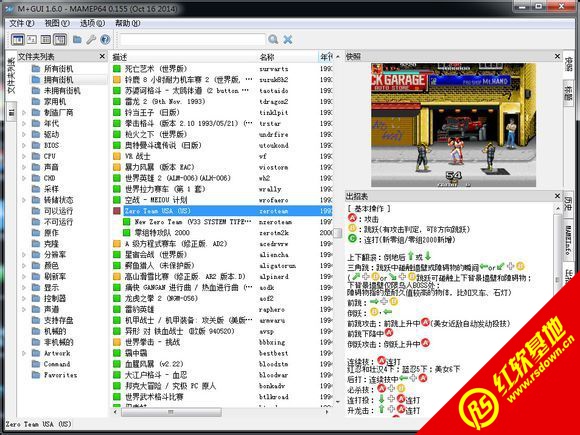The image size is (580, 435).
Task: Click the game list horizontal scrollbar thumb
Action: pyautogui.click(x=171, y=412)
